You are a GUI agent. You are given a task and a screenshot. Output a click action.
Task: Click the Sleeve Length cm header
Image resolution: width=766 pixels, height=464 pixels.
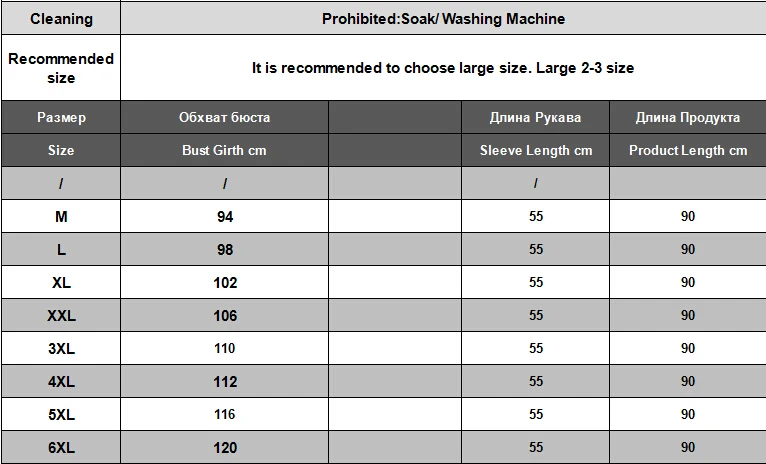pyautogui.click(x=535, y=150)
